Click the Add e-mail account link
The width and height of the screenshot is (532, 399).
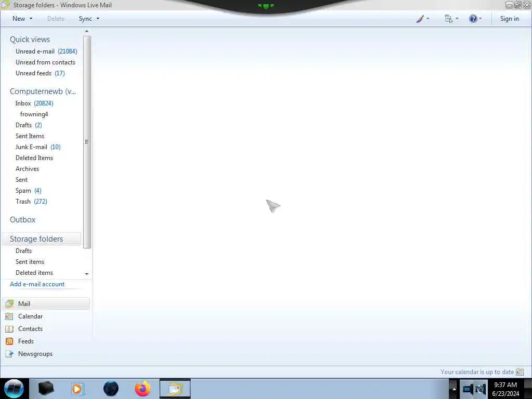pos(37,284)
